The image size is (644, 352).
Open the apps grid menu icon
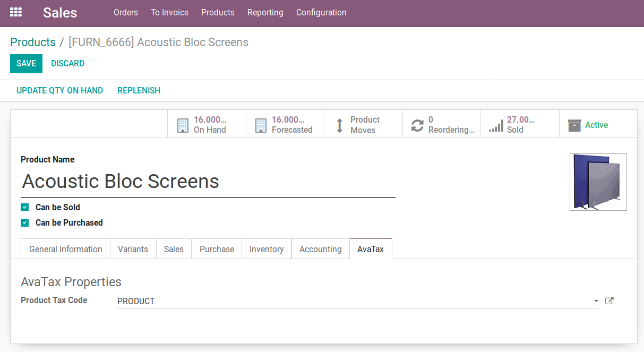(x=16, y=12)
